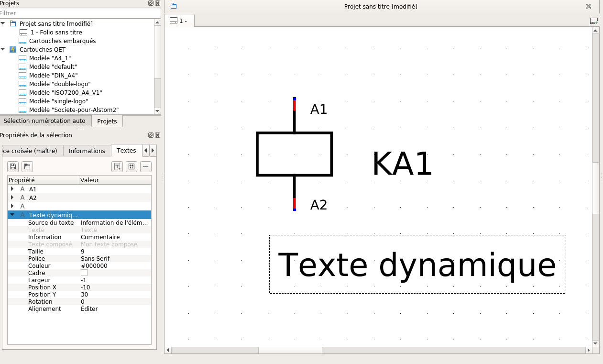
Task: Click the add text group icon
Action: pyautogui.click(x=132, y=166)
